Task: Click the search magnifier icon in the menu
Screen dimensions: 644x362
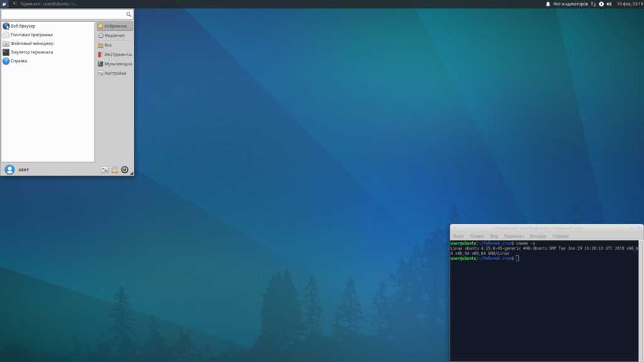Action: [128, 14]
